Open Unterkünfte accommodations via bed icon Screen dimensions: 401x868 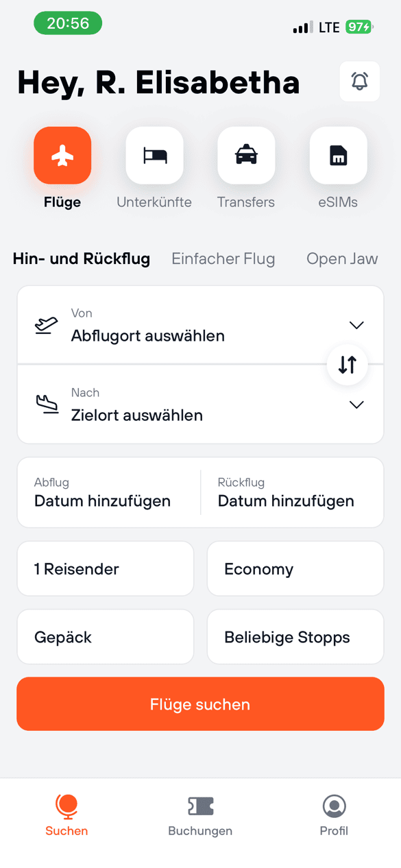click(x=154, y=156)
